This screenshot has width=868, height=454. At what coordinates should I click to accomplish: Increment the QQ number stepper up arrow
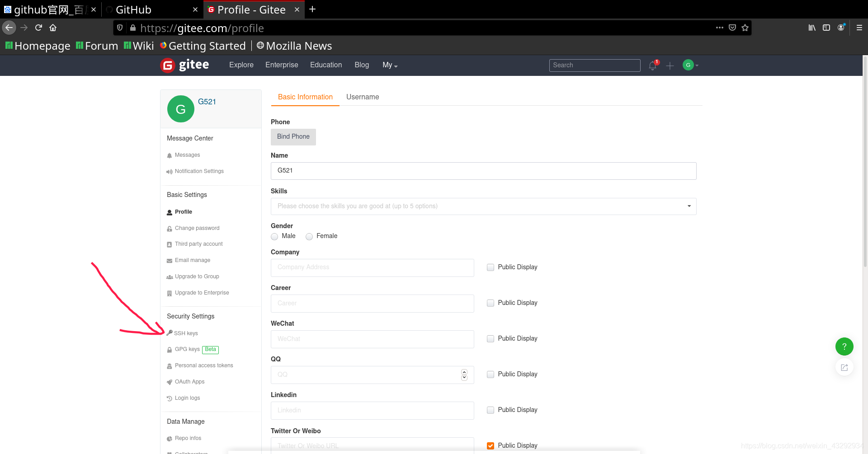coord(464,372)
